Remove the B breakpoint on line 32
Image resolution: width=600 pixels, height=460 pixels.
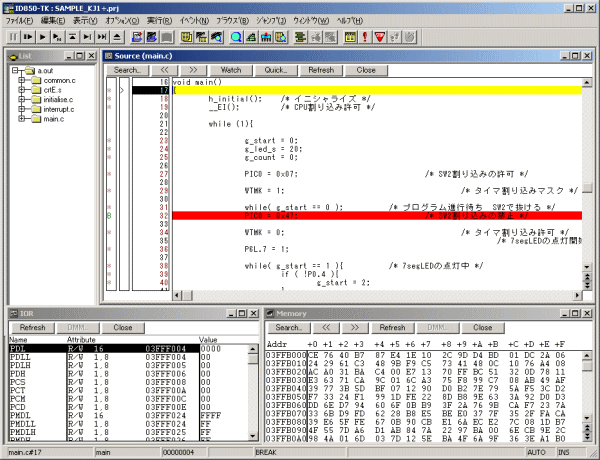click(x=109, y=216)
